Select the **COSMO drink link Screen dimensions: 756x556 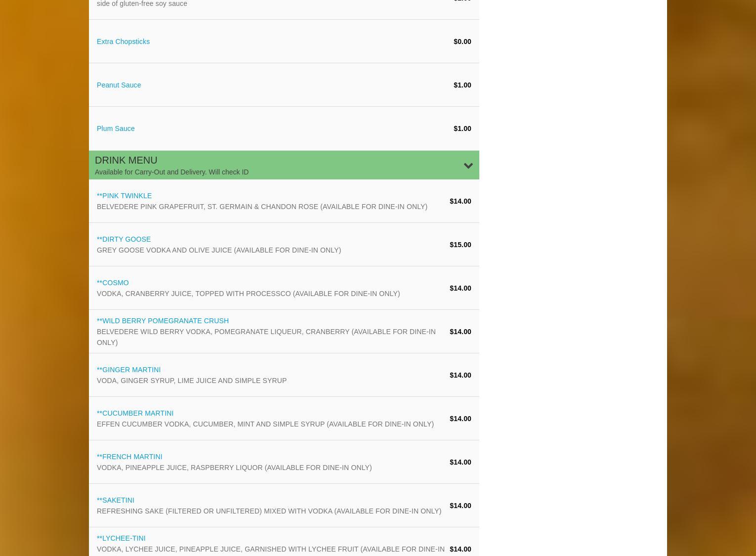point(113,283)
